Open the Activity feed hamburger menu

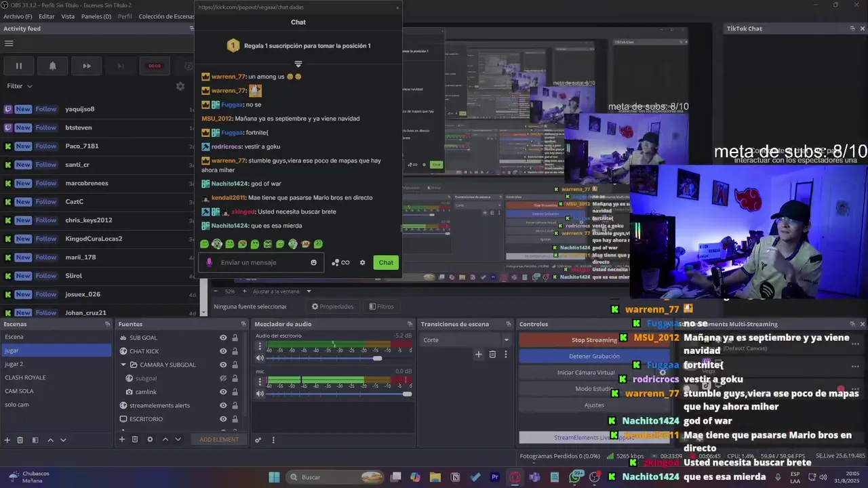[x=9, y=43]
